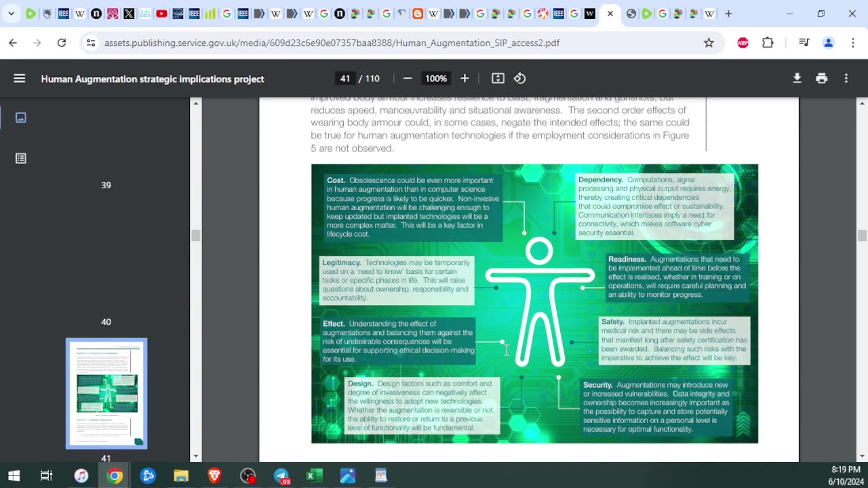
Task: Click the PDF title 'Human Augmentation strategic implications project'
Action: 153,79
